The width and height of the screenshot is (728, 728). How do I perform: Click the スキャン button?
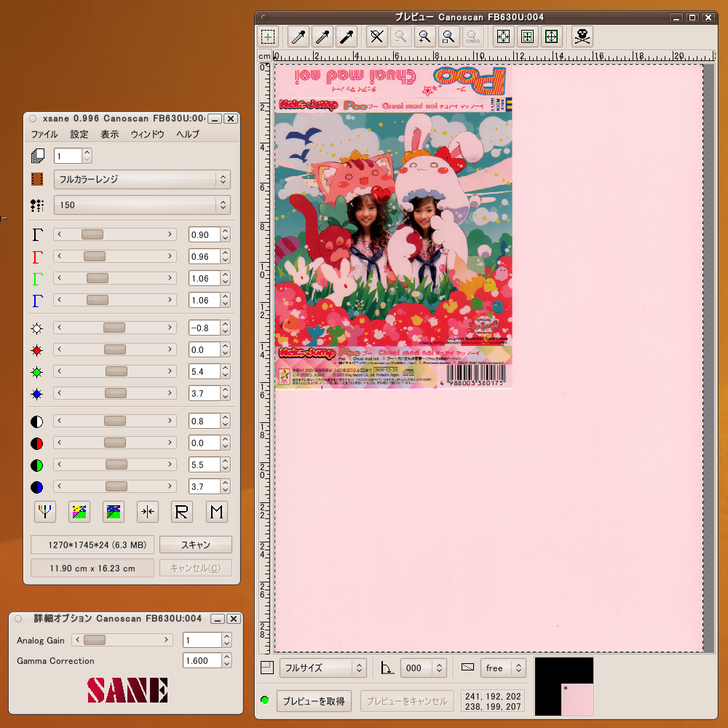tap(195, 545)
